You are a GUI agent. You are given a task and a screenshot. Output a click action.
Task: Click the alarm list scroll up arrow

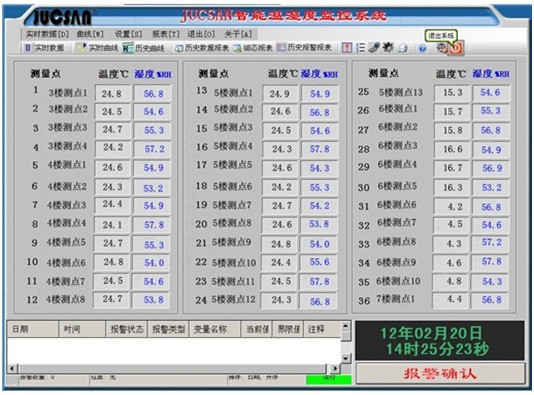click(345, 326)
